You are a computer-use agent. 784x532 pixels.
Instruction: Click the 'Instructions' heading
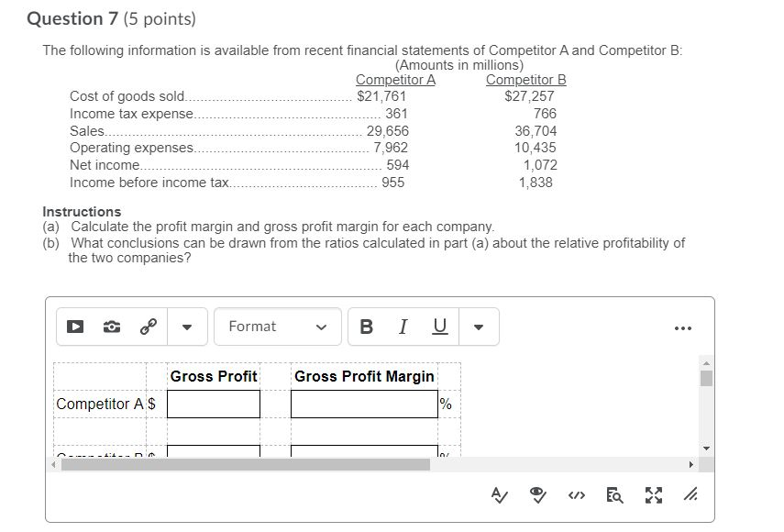pyautogui.click(x=82, y=212)
